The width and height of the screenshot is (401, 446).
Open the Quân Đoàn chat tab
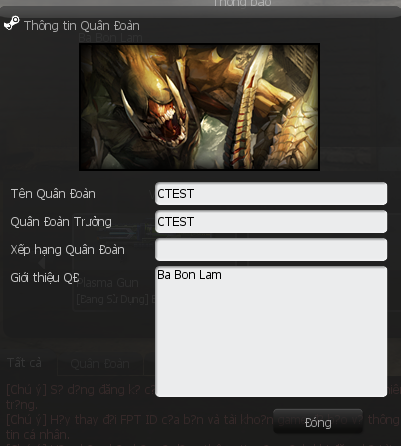click(100, 364)
